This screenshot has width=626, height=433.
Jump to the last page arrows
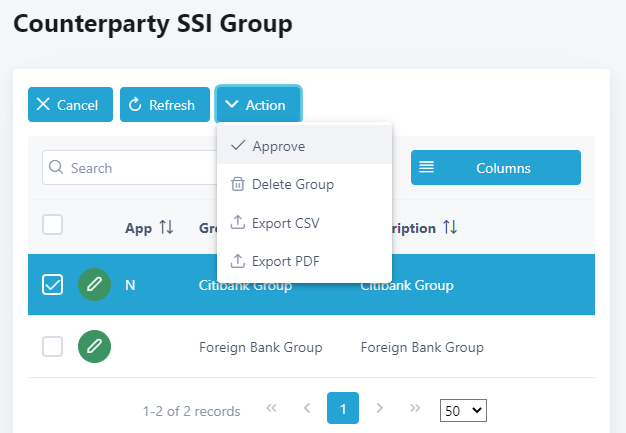(x=416, y=408)
